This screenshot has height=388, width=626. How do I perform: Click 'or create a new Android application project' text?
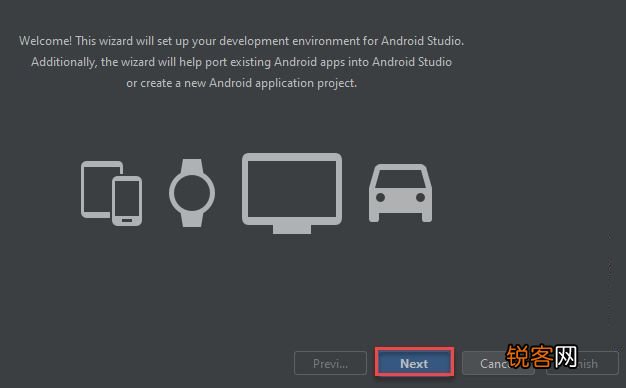(x=241, y=83)
